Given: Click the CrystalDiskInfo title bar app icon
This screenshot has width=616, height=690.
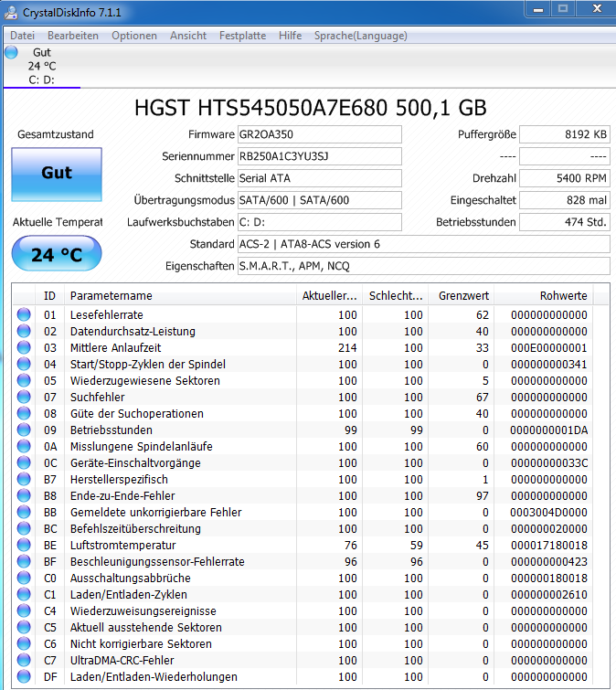Looking at the screenshot, I should [11, 12].
